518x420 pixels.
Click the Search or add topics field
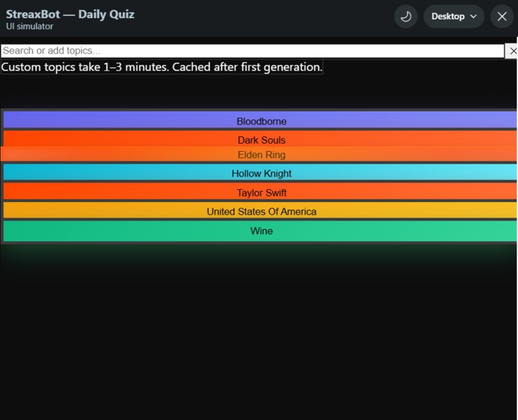click(252, 51)
